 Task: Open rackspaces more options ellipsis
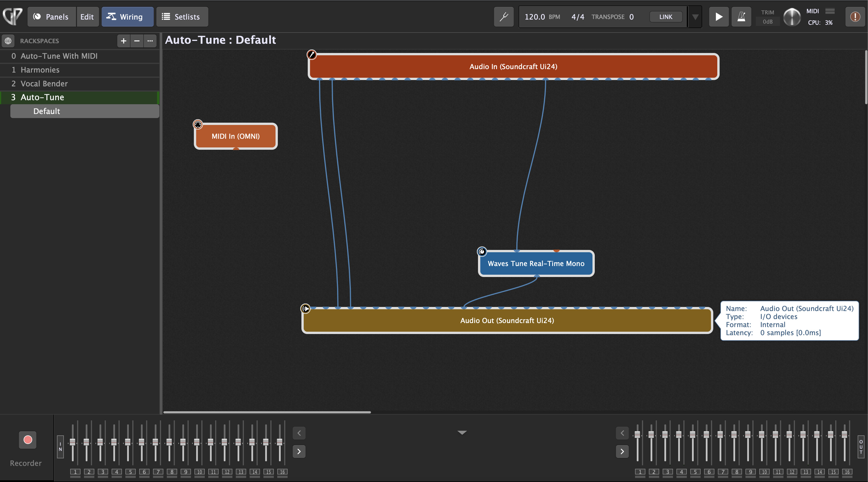[150, 41]
